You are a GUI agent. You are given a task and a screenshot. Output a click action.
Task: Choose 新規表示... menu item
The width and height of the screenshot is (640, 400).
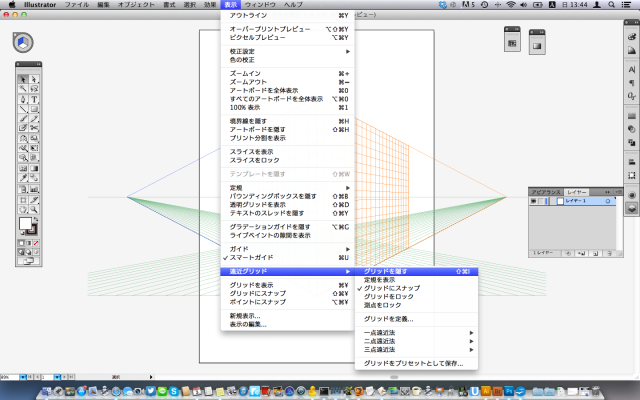click(287, 316)
